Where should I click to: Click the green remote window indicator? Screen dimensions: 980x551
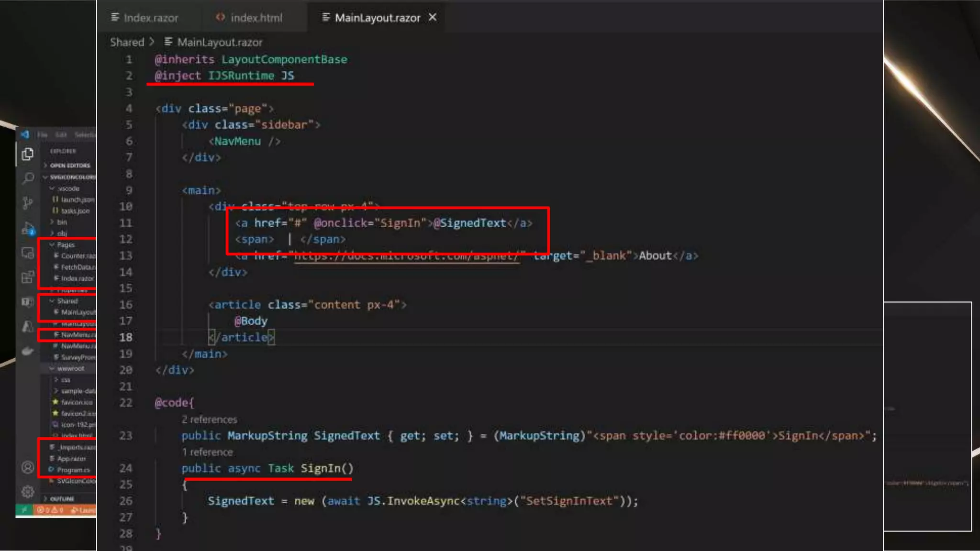[24, 510]
